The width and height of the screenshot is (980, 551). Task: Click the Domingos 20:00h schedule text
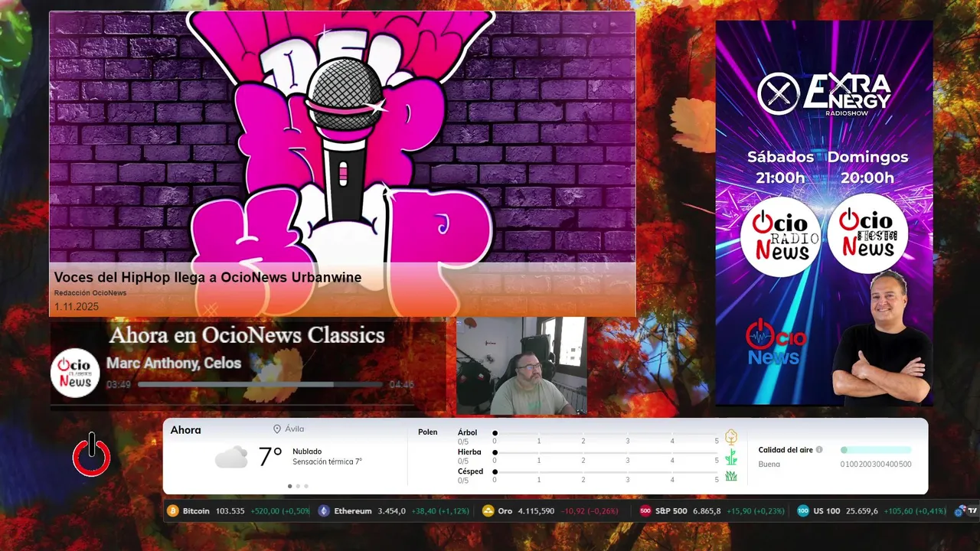click(867, 168)
